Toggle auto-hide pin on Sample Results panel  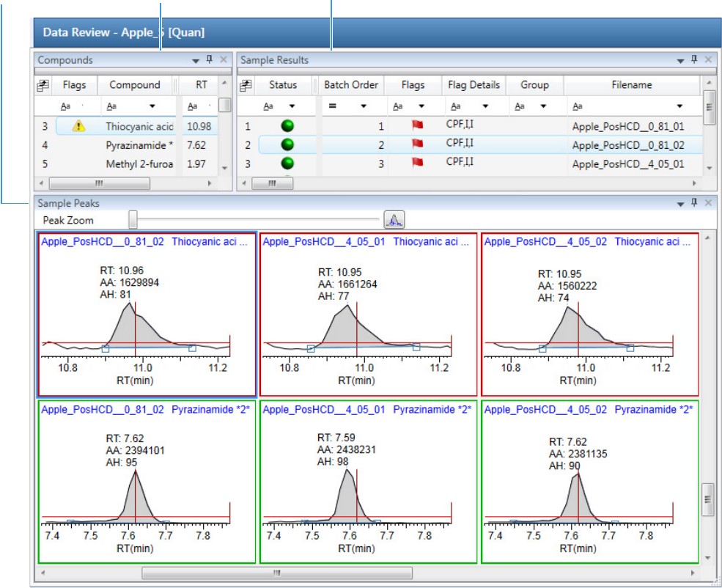[x=693, y=60]
